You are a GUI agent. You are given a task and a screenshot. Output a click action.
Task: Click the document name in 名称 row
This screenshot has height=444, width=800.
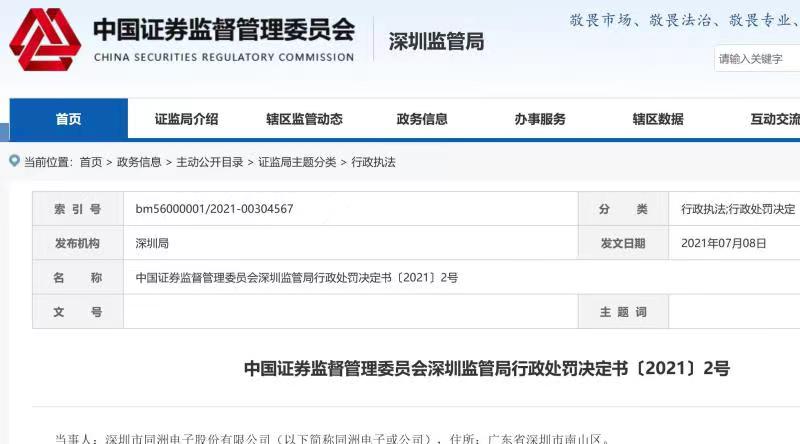296,278
